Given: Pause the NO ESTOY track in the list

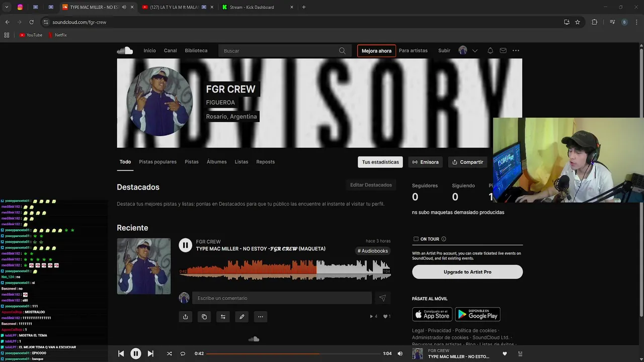Looking at the screenshot, I should 185,245.
